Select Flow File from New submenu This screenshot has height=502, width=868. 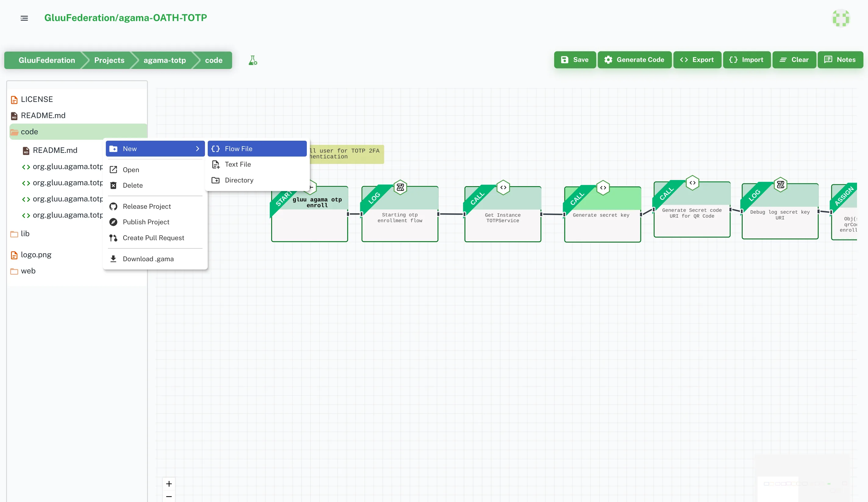point(257,149)
